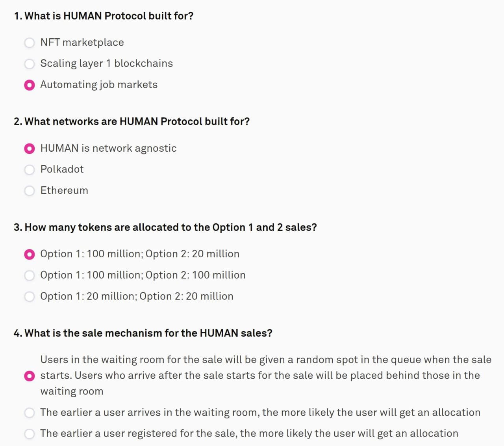The image size is (504, 446).
Task: Click the 'Ethereum' answer label text
Action: coord(64,190)
